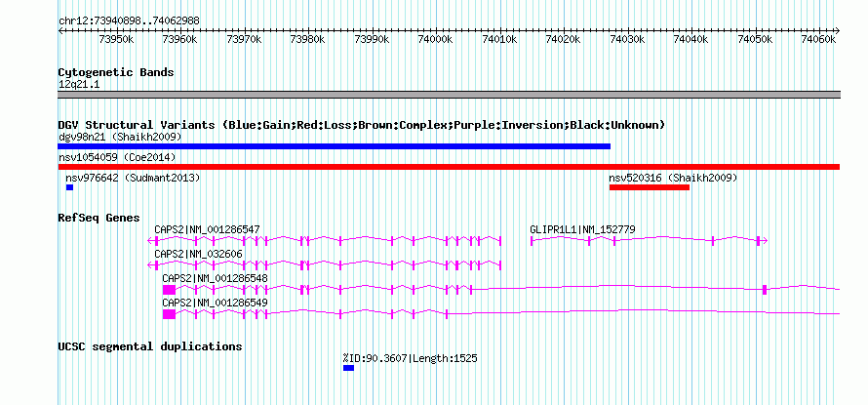868x405 pixels.
Task: Click the exon in the long CAPS2 NM_001286548 intron
Action: pyautogui.click(x=765, y=289)
